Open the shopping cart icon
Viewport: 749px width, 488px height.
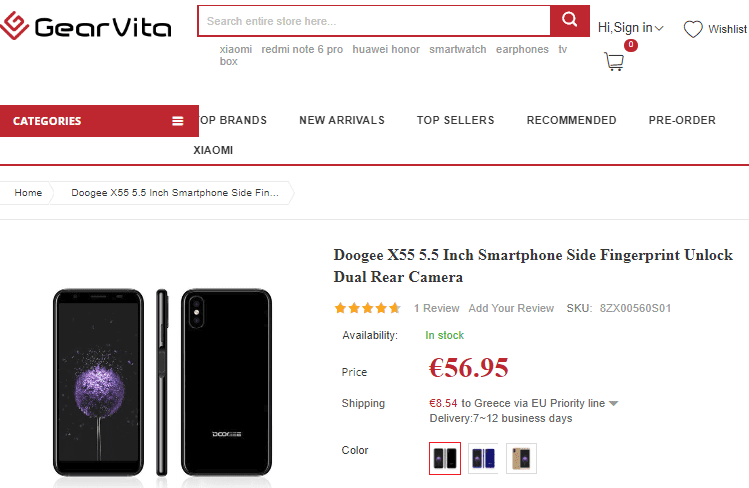tap(614, 62)
